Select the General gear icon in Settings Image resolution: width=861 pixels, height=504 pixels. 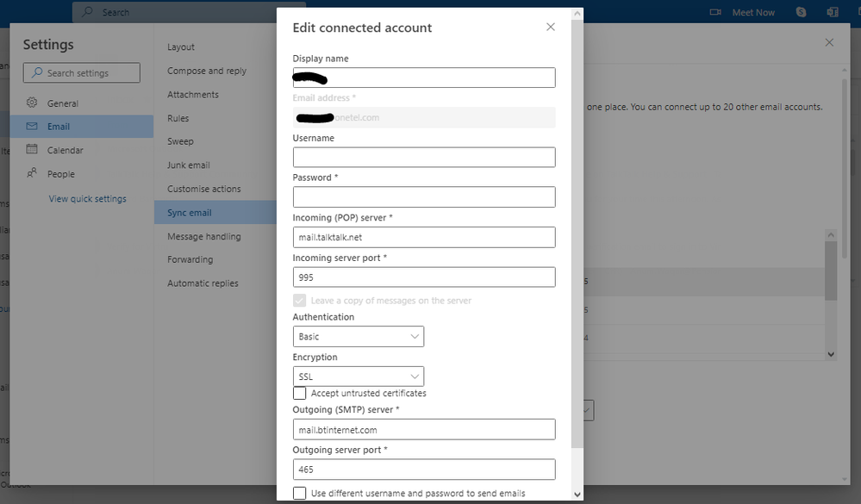point(32,102)
